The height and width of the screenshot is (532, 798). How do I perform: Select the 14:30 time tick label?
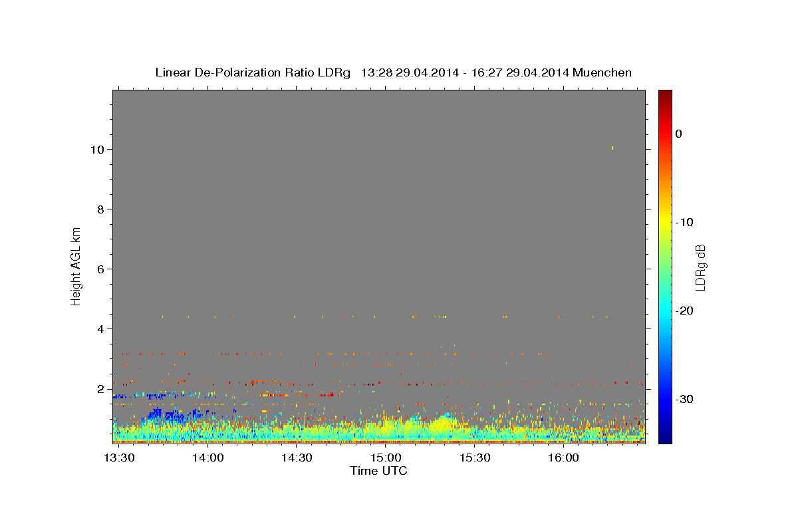297,458
